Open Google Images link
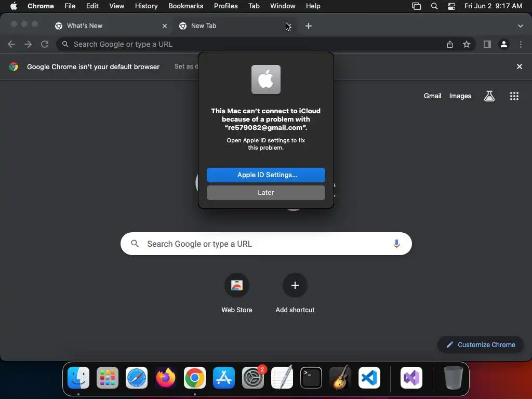This screenshot has height=399, width=532. click(460, 96)
